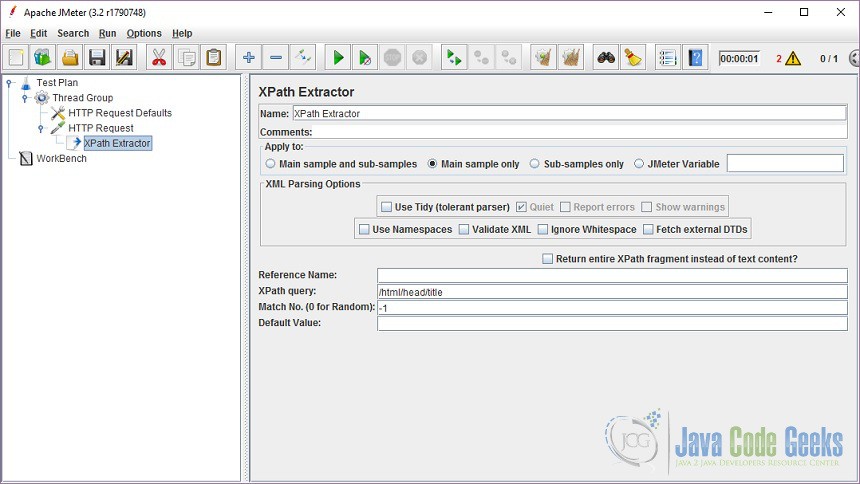Image resolution: width=860 pixels, height=484 pixels.
Task: Click the Clear All icon
Action: pos(571,58)
